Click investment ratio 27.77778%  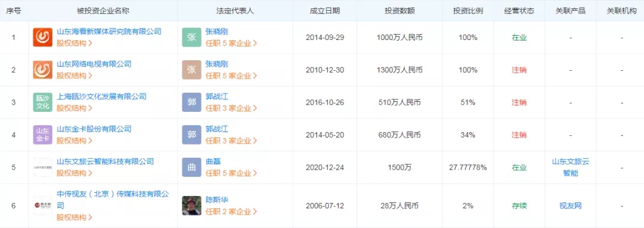(468, 167)
